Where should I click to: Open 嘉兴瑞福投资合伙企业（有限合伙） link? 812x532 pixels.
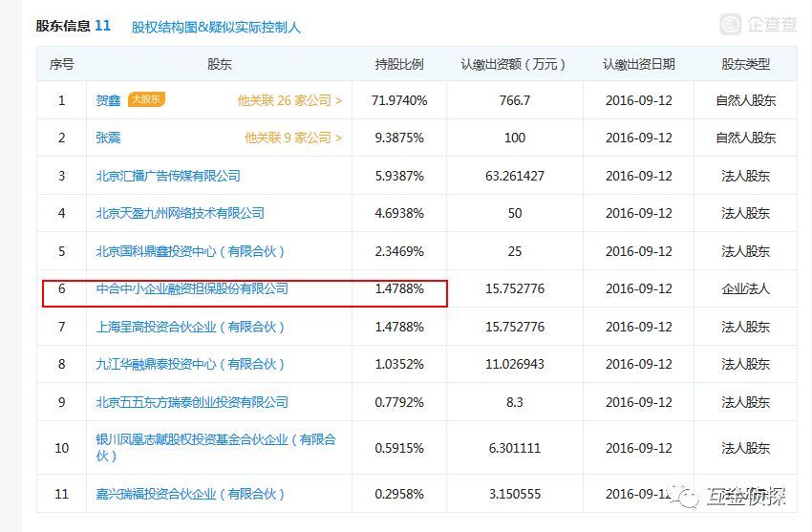(190, 494)
